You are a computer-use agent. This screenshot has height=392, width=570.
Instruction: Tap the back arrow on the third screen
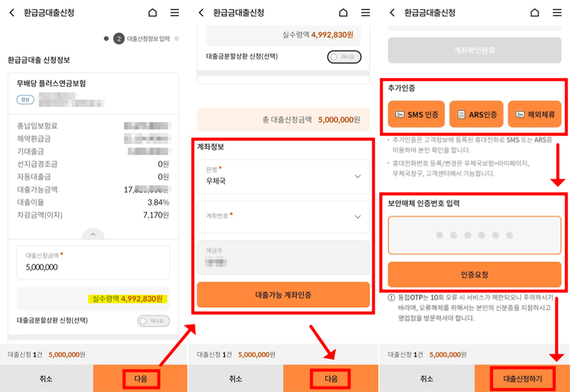click(393, 12)
